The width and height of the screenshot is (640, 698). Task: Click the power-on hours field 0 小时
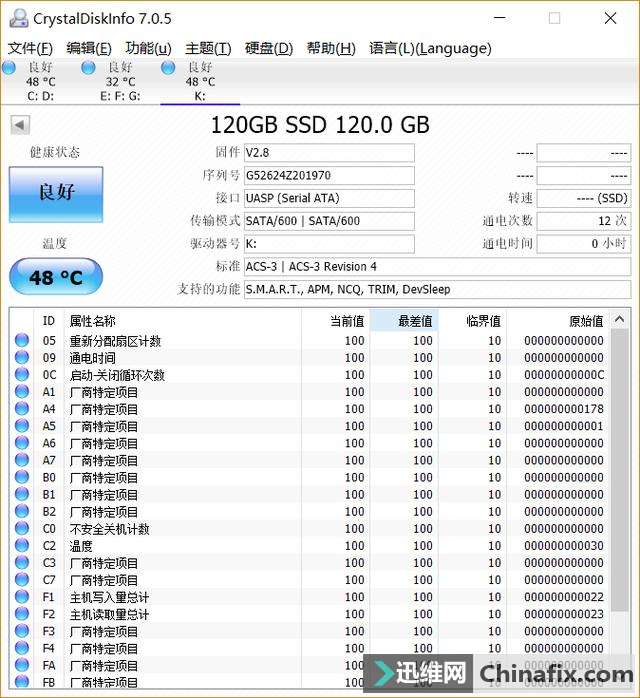[x=584, y=243]
